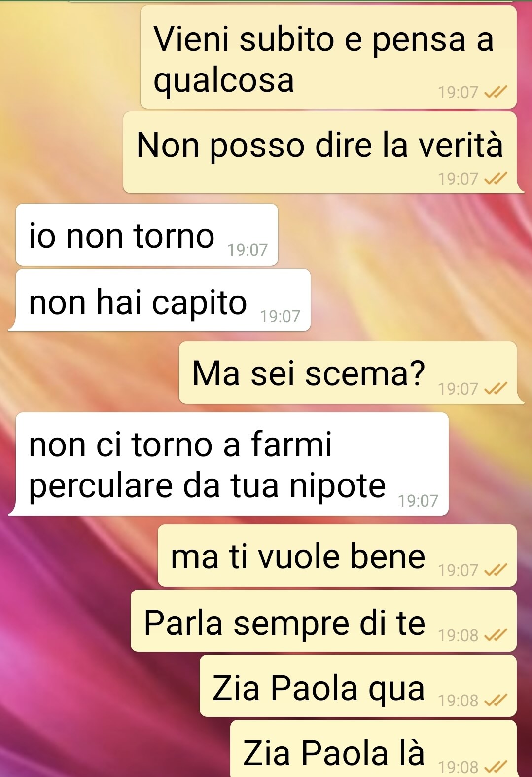Tap the 'Parla sempre di te' message
The width and height of the screenshot is (532, 777).
pos(323,621)
